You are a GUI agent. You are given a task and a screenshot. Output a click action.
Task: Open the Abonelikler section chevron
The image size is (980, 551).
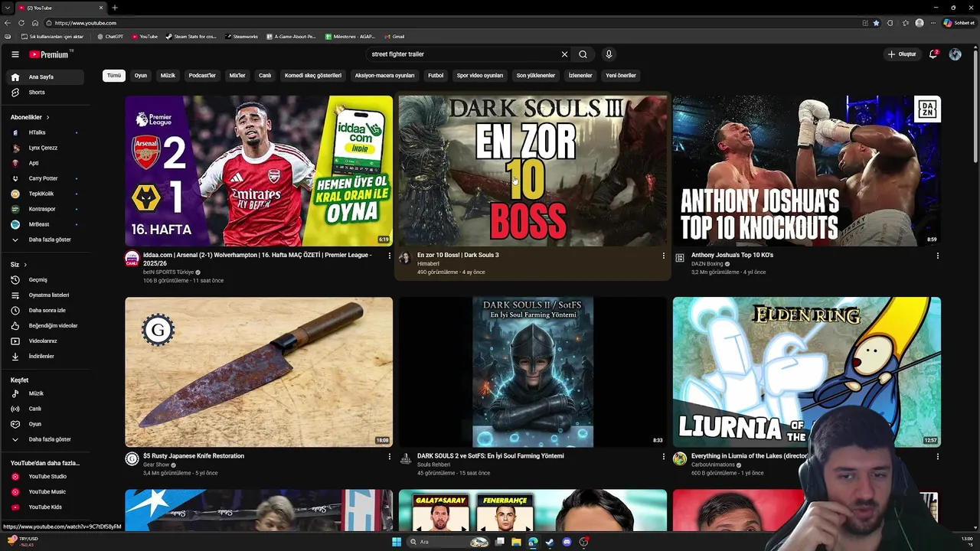[x=47, y=117]
